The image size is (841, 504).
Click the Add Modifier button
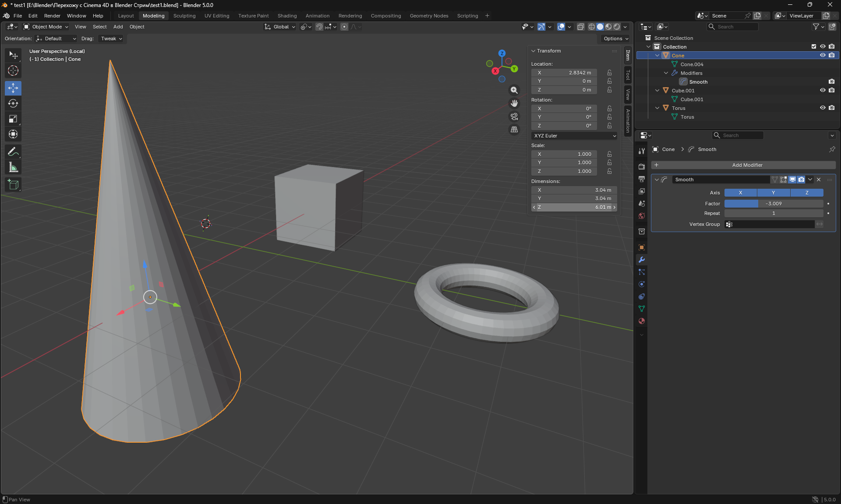pos(747,165)
